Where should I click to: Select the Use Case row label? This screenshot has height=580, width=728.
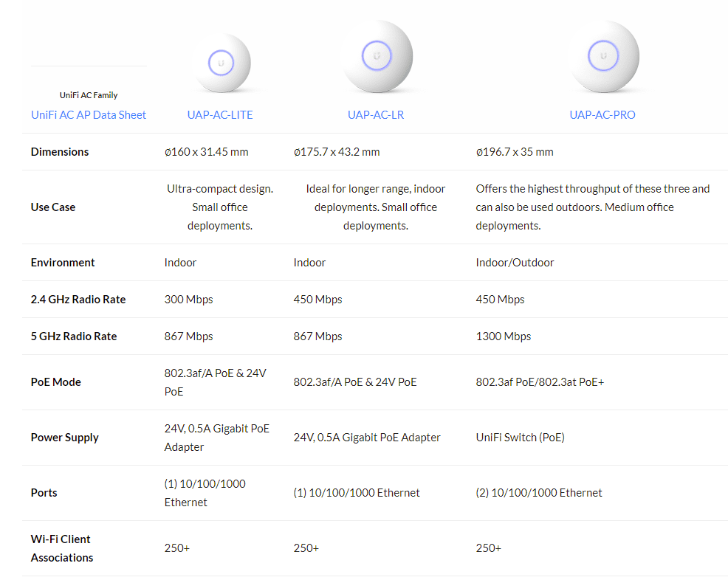[53, 207]
